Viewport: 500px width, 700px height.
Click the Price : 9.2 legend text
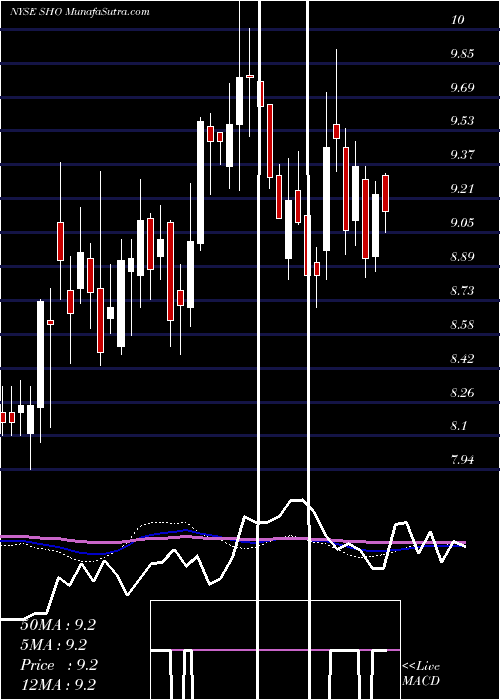pyautogui.click(x=59, y=665)
